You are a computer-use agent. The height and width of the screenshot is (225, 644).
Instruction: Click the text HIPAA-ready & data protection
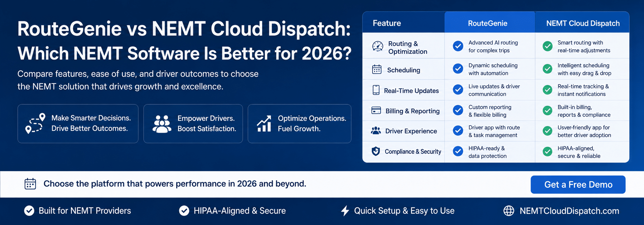[x=487, y=152]
